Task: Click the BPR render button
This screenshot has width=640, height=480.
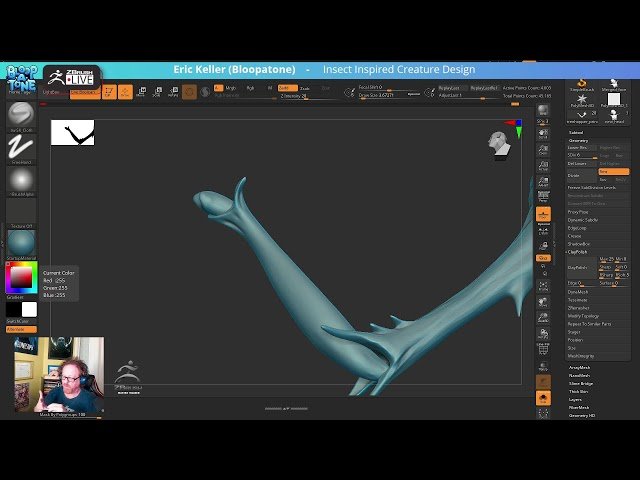Action: click(x=543, y=110)
